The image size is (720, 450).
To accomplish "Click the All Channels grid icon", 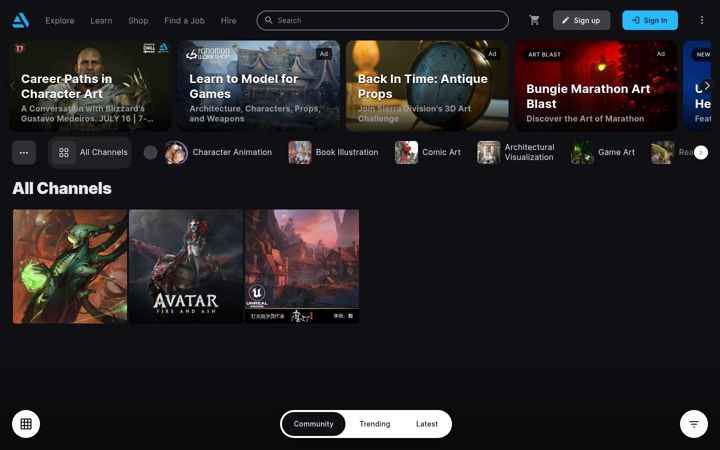I will tap(64, 152).
